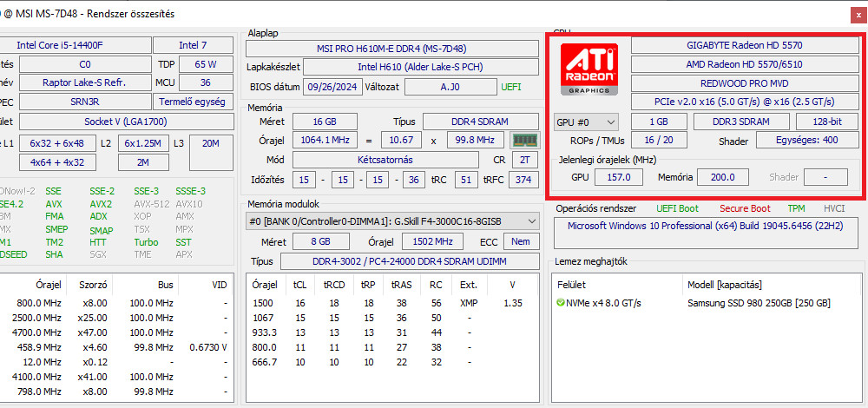Click the Secure Boot status label
The image size is (868, 408).
(x=745, y=208)
